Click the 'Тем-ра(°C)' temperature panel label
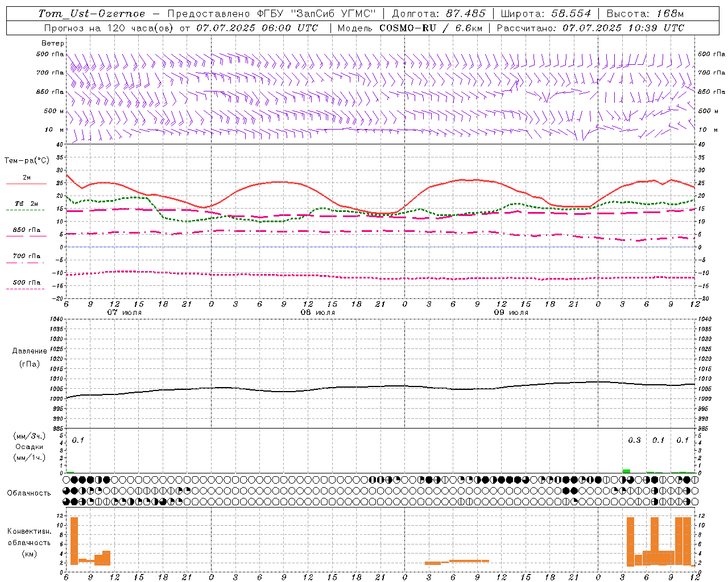Screen dimensions: 728x582 [x=27, y=161]
